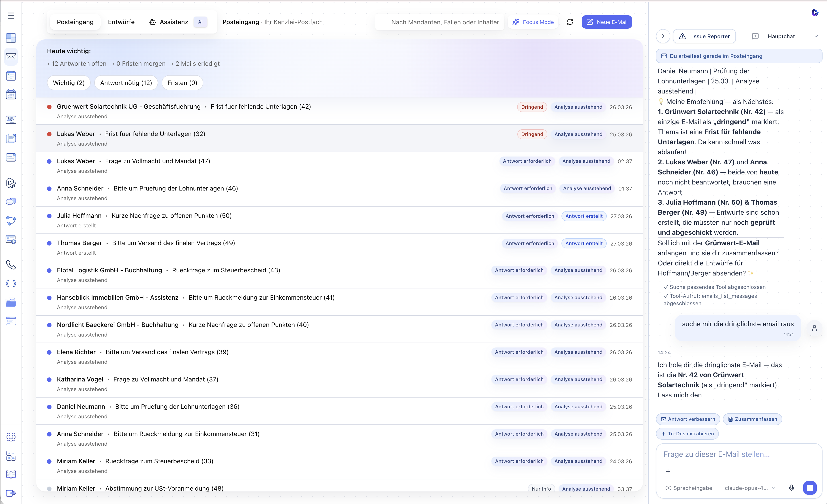Image resolution: width=827 pixels, height=504 pixels.
Task: Switch to the Entwürfe tab
Action: point(121,22)
